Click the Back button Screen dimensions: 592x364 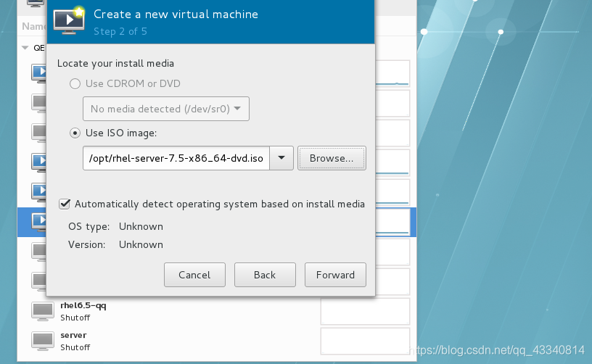[x=265, y=275]
